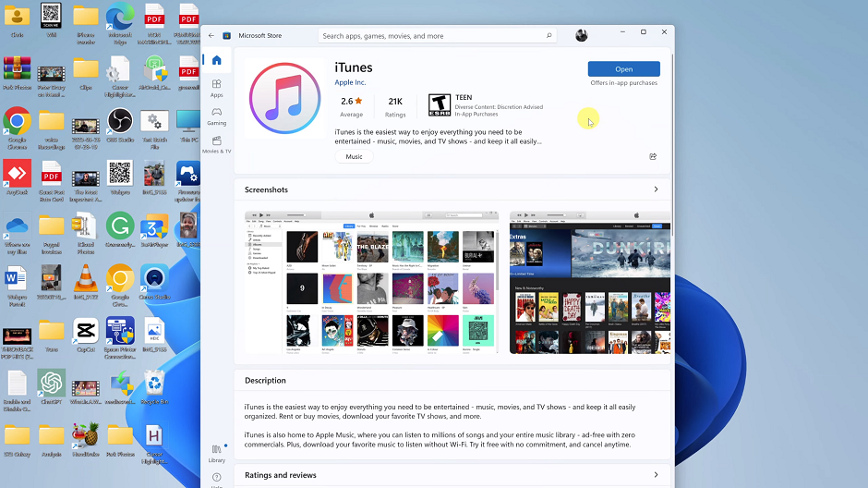Open the Apps section in sidebar
The image size is (868, 488).
click(x=216, y=88)
